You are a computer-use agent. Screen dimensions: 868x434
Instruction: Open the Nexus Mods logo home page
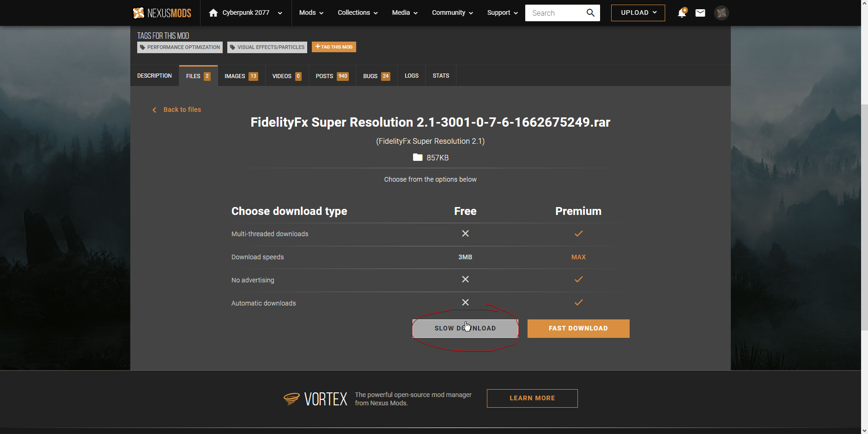[x=162, y=13]
